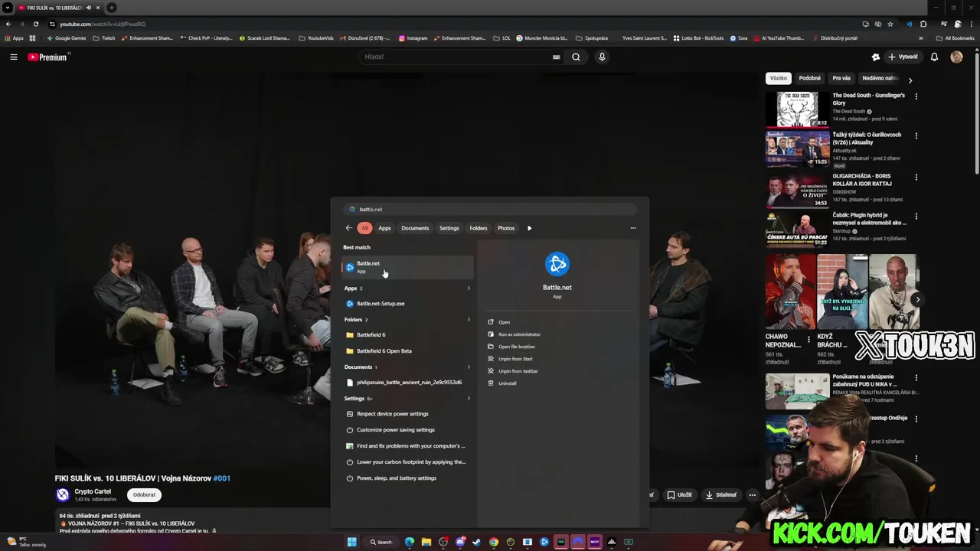Expand the Documents results section
The height and width of the screenshot is (551, 980).
pos(469,367)
